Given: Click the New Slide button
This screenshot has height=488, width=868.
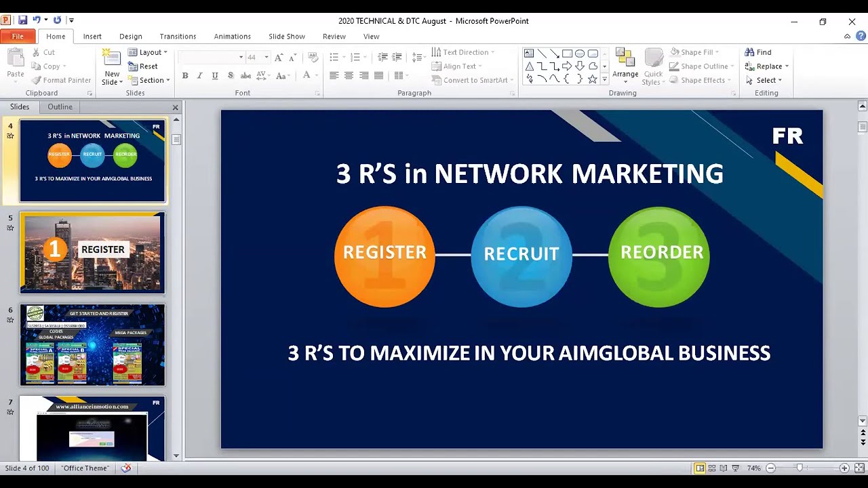Looking at the screenshot, I should tap(112, 67).
